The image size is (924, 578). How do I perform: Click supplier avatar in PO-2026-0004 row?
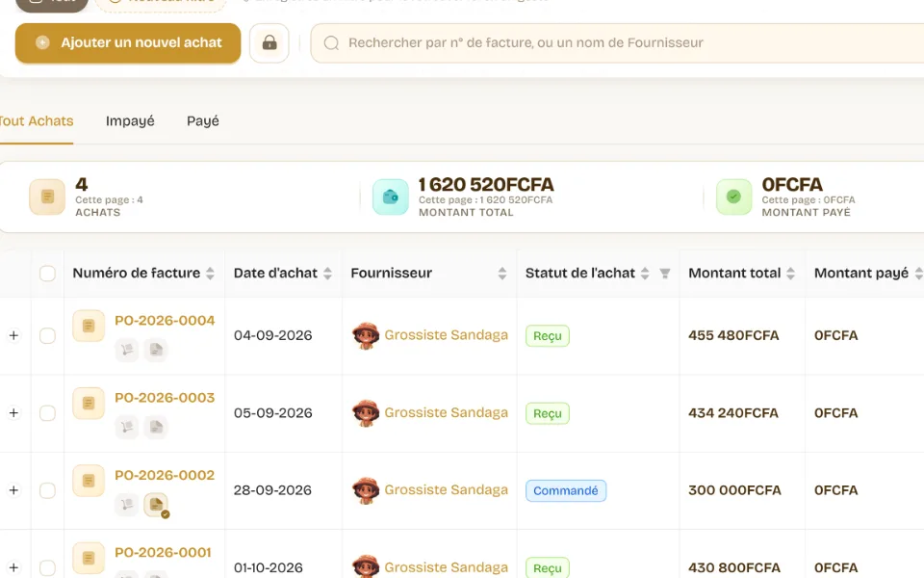coord(366,335)
